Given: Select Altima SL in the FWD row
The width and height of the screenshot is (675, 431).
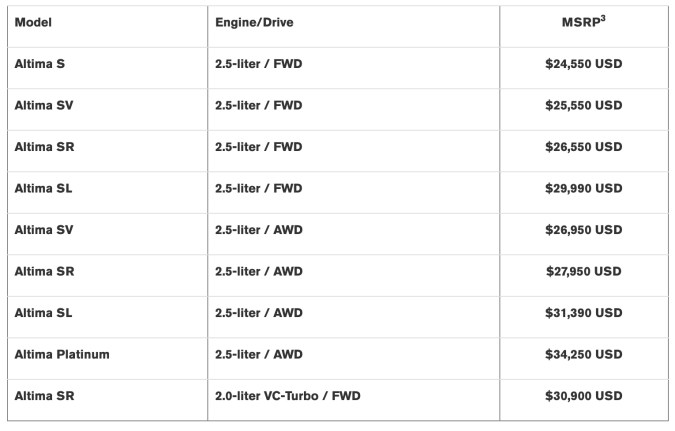Looking at the screenshot, I should (43, 188).
